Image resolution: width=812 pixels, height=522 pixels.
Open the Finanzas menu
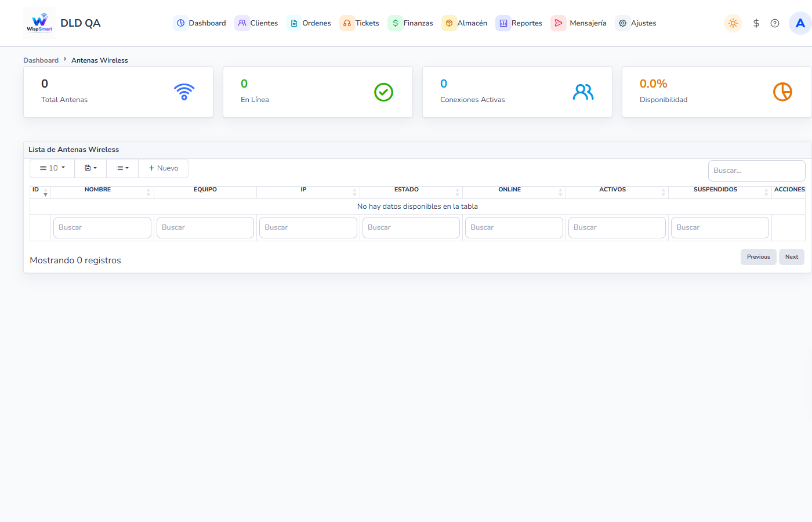tap(411, 23)
